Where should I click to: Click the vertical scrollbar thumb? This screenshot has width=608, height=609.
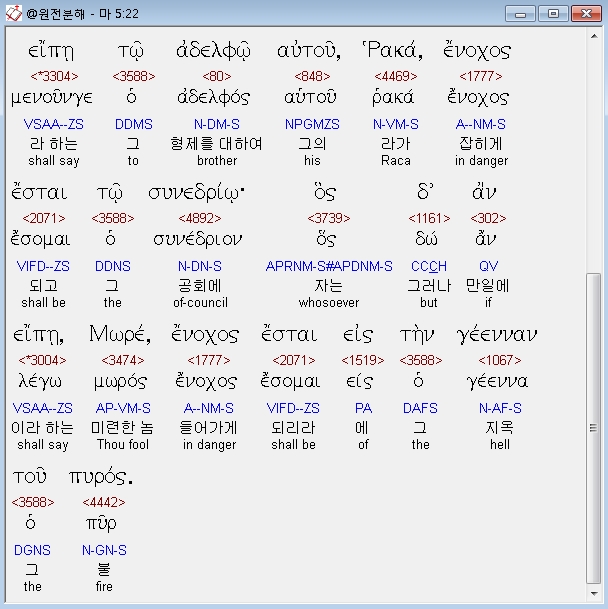pyautogui.click(x=594, y=428)
